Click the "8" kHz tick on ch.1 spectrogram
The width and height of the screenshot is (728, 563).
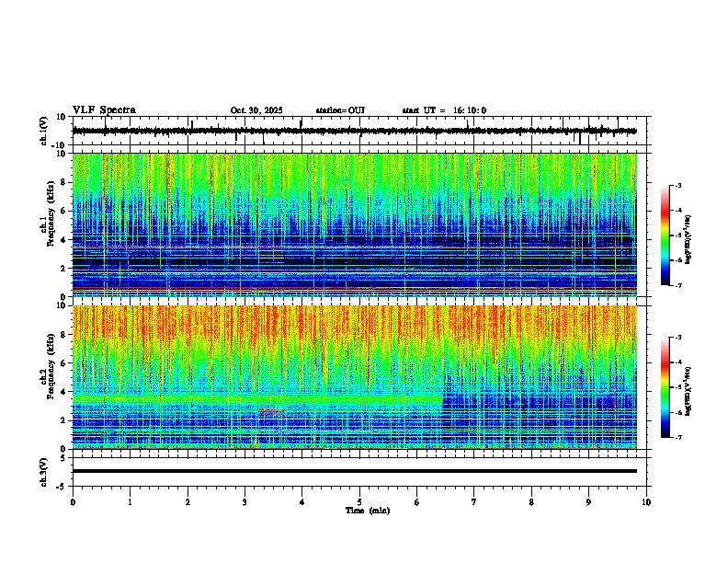tap(63, 182)
